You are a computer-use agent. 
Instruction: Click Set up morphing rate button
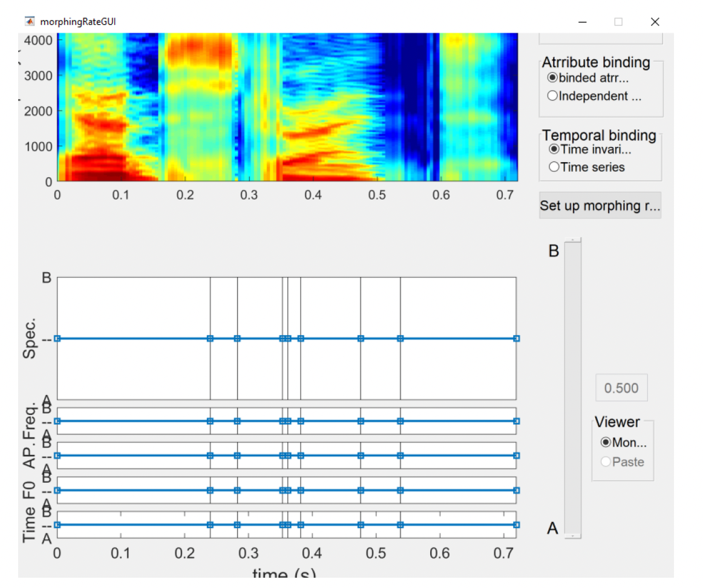click(x=600, y=206)
